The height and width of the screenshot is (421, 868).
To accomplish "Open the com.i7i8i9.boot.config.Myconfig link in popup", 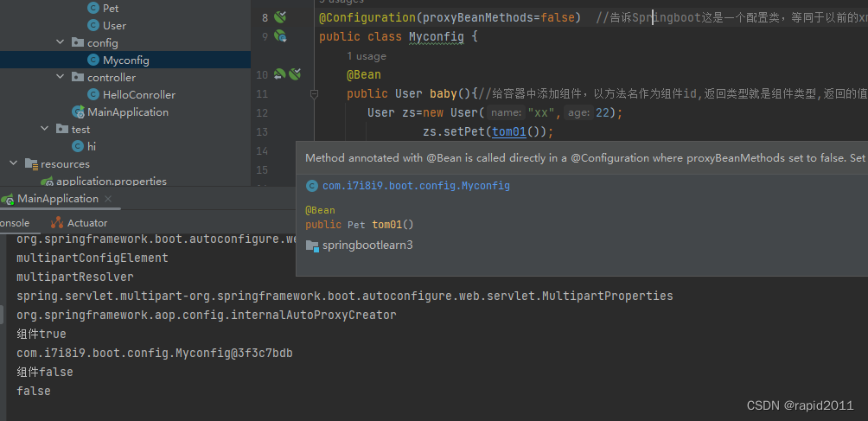I will pos(416,186).
